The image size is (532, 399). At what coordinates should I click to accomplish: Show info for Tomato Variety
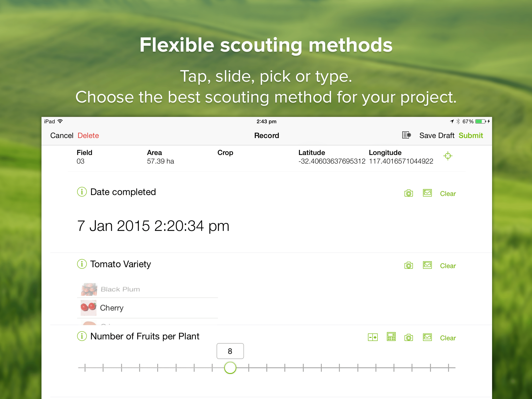point(82,264)
